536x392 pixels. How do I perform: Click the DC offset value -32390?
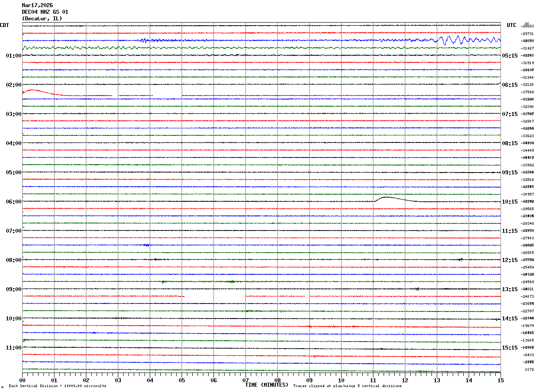[x=527, y=107]
